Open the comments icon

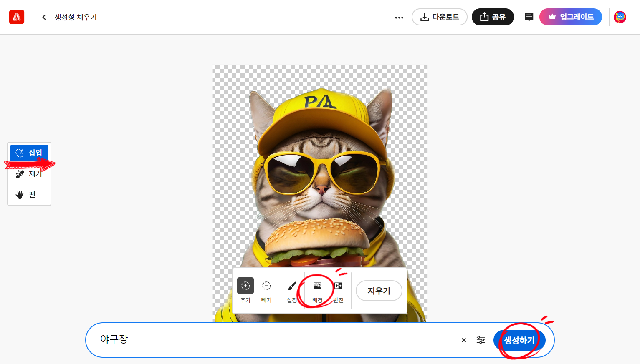tap(529, 17)
